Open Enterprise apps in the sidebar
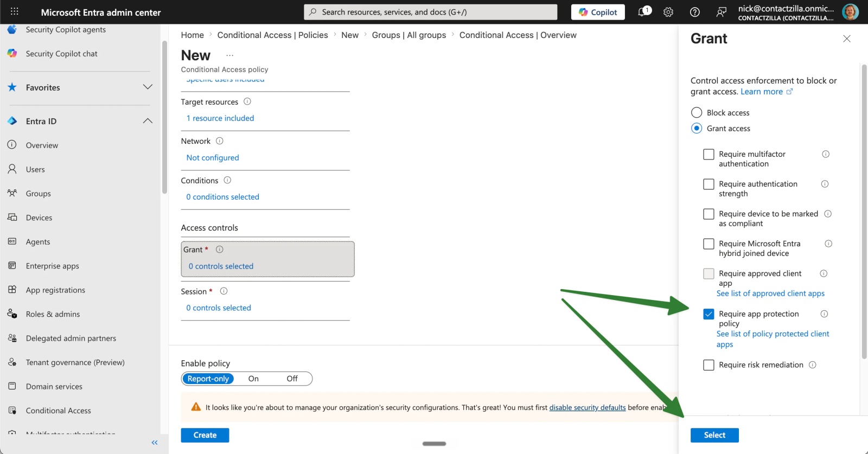The height and width of the screenshot is (454, 868). point(53,266)
